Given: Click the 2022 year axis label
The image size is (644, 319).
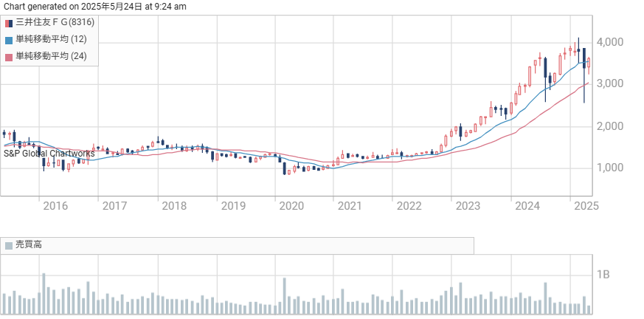Looking at the screenshot, I should [409, 206].
